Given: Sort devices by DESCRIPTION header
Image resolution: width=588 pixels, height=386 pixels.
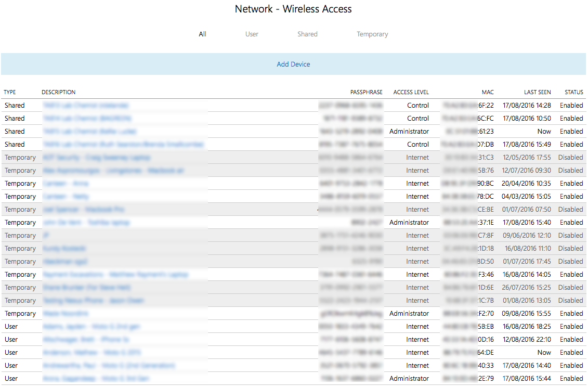Looking at the screenshot, I should click(x=58, y=92).
